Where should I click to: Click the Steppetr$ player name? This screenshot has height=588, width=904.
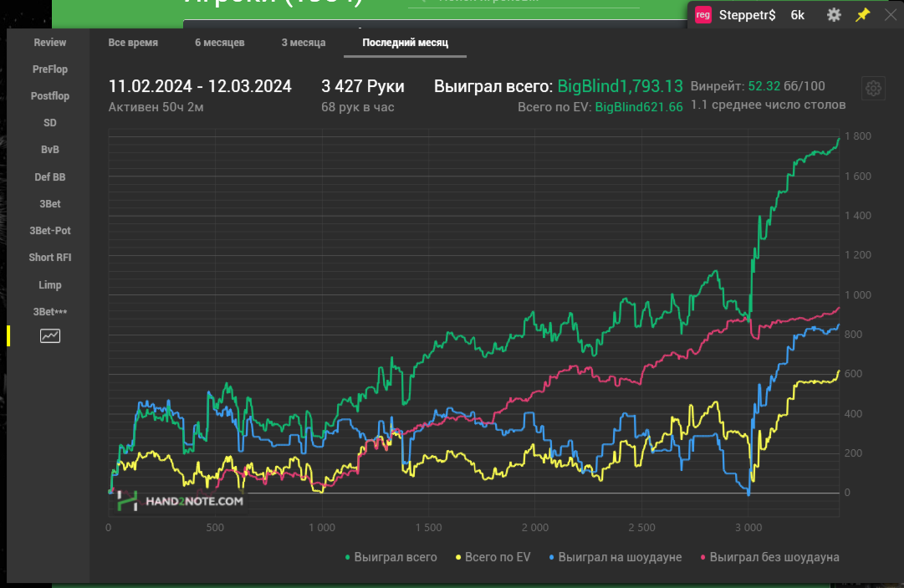[747, 15]
